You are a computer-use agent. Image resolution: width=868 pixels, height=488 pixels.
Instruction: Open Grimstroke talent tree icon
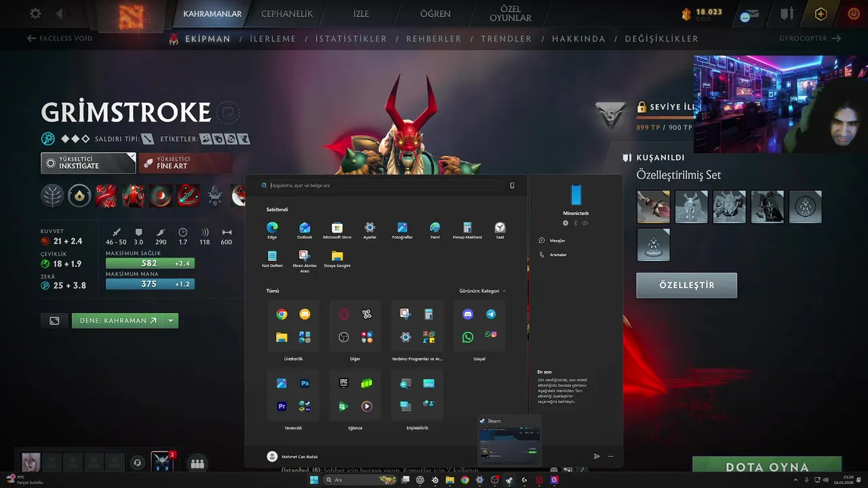click(52, 195)
